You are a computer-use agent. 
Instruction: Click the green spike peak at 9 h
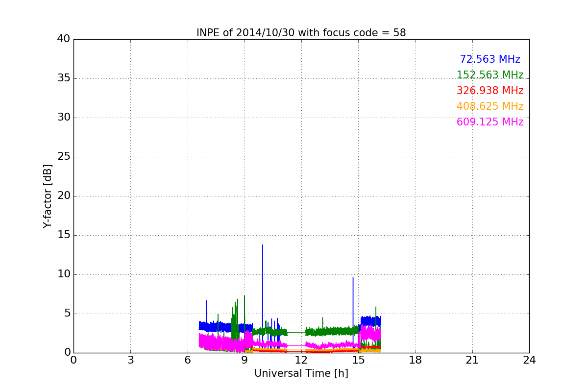coord(245,296)
